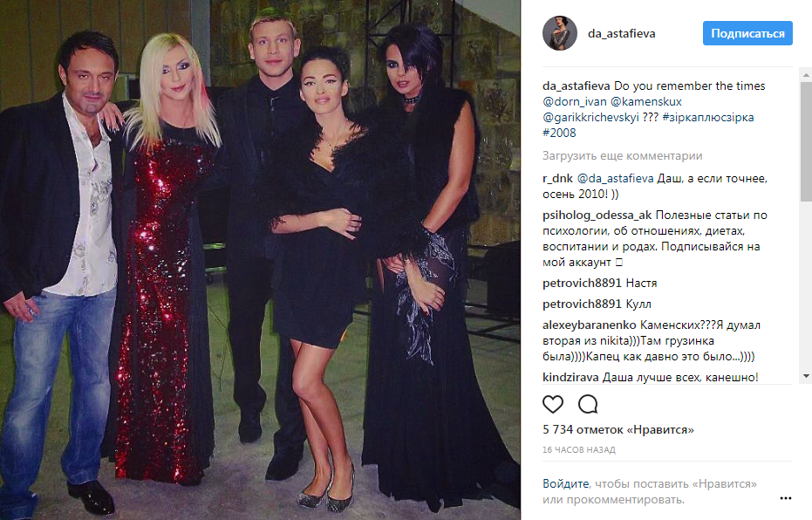812x520 pixels.
Task: Click the Войдите login link
Action: coord(565,483)
